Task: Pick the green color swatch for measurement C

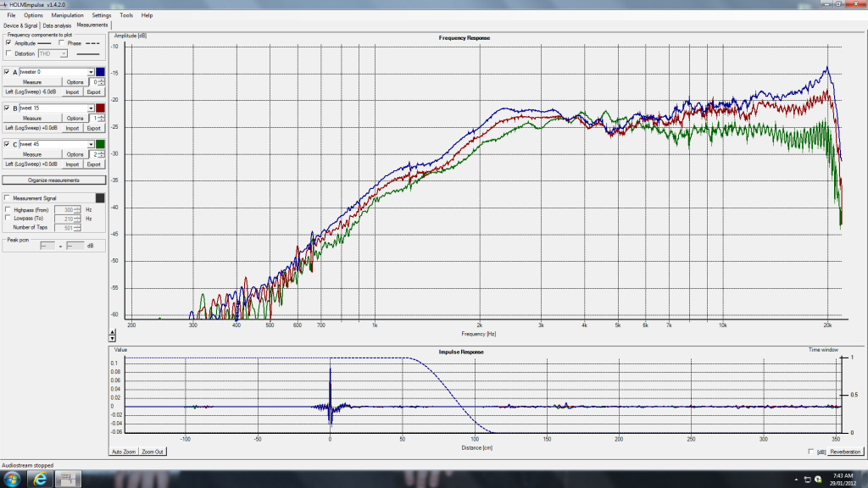Action: (x=100, y=144)
